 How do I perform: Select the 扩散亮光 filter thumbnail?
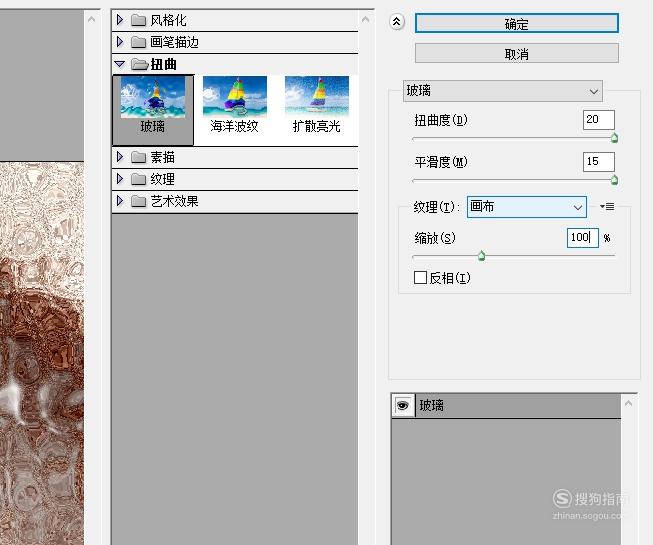(x=317, y=105)
